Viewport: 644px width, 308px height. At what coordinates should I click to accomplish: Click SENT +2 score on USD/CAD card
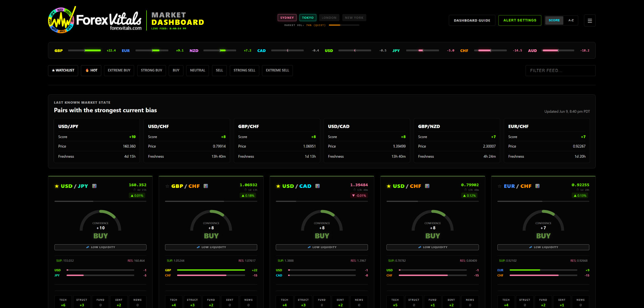pyautogui.click(x=340, y=302)
